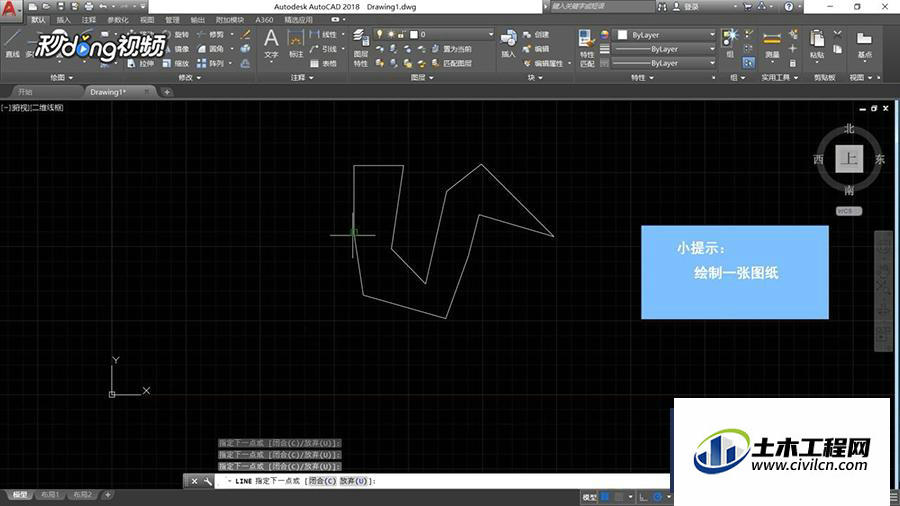Image resolution: width=900 pixels, height=506 pixels.
Task: Click the Measure (测量) tool
Action: coord(772,45)
